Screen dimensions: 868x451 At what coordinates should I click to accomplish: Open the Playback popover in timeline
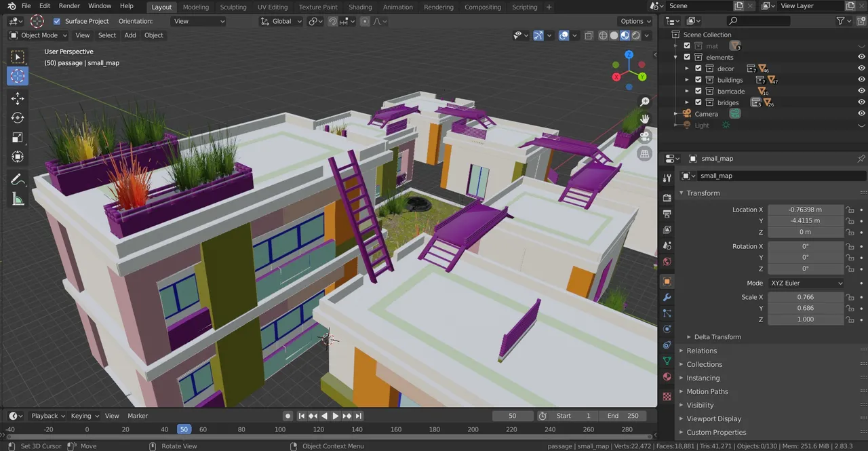(x=48, y=416)
